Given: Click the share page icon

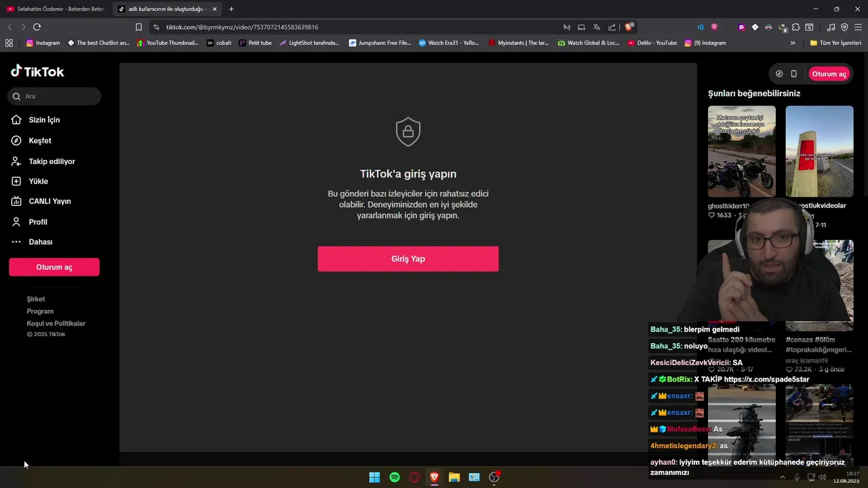Looking at the screenshot, I should coord(612,27).
